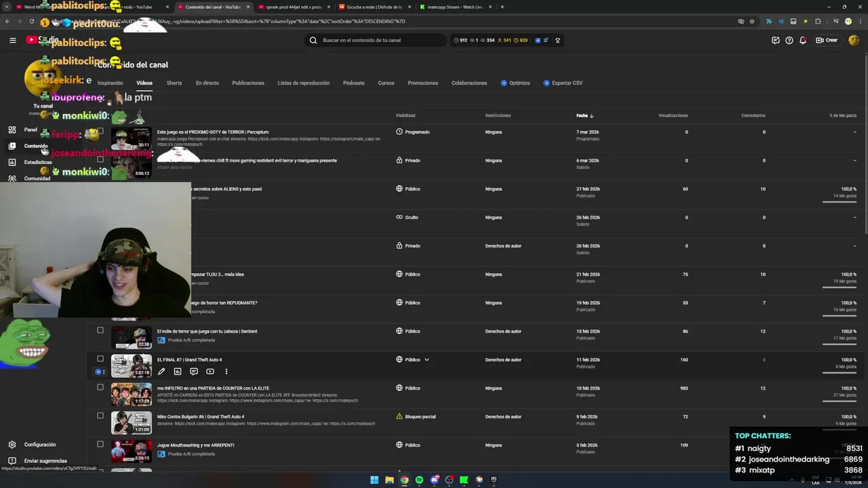868x488 pixels.
Task: Sort by the Fecha column header
Action: [585, 115]
